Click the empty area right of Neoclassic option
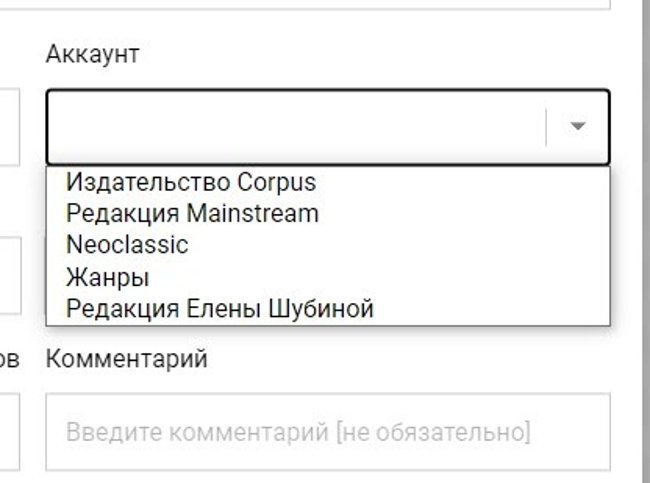This screenshot has height=483, width=650. pos(398,245)
